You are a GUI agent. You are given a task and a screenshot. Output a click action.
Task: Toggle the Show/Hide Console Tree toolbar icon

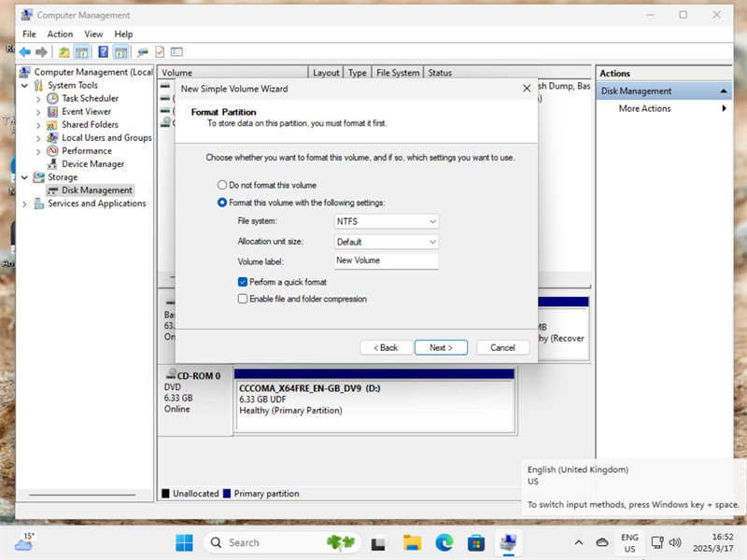[x=81, y=52]
